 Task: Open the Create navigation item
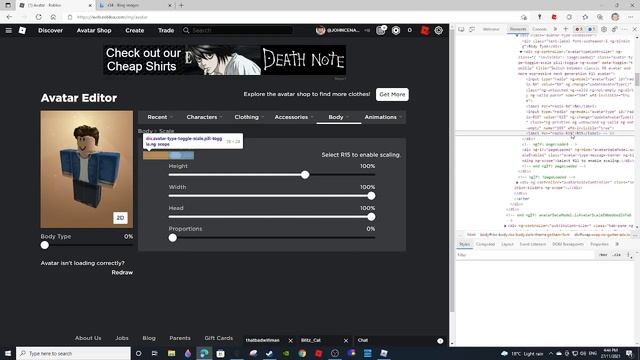pos(135,30)
